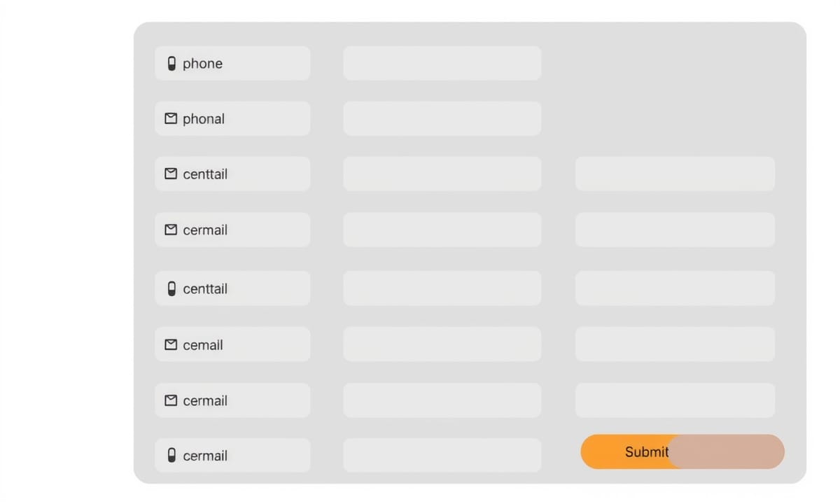This screenshot has height=504, width=840.
Task: Select the envelope icon beside "centtail"
Action: [171, 174]
